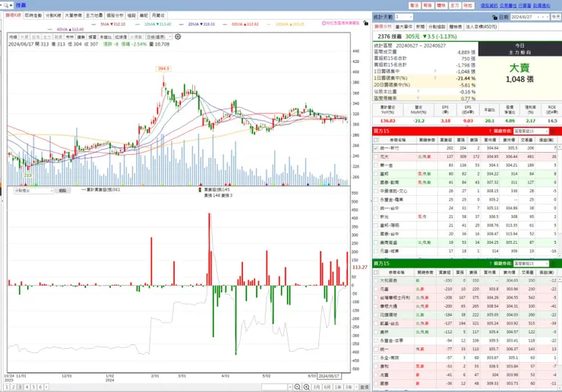Viewport: 562px width, 392px height.
Task: Set chart range with the 3月 button
Action: tap(317, 387)
